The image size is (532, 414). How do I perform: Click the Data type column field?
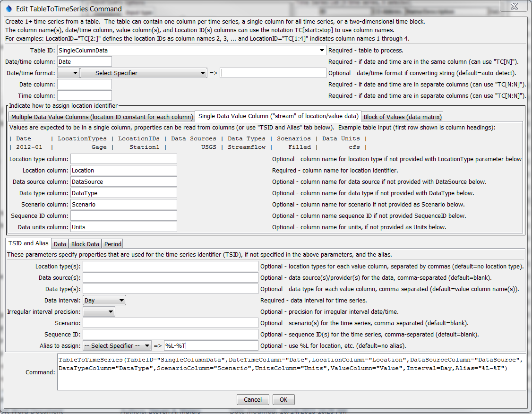pos(123,193)
